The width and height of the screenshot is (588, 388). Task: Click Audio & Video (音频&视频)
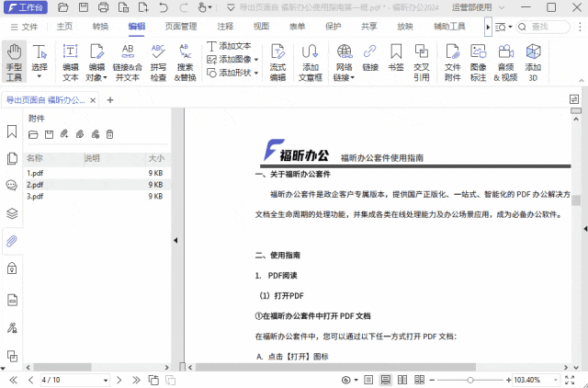[505, 62]
